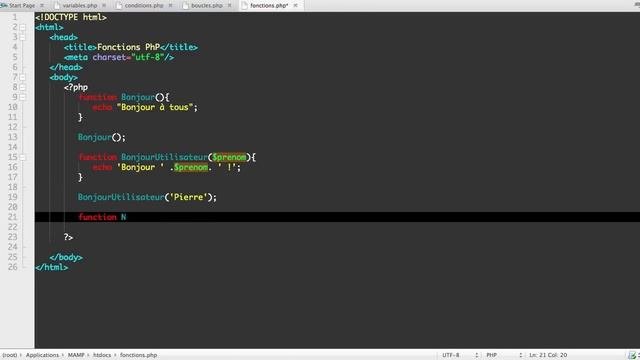
Task: Collapse the body fold marker on line 7
Action: [23, 77]
